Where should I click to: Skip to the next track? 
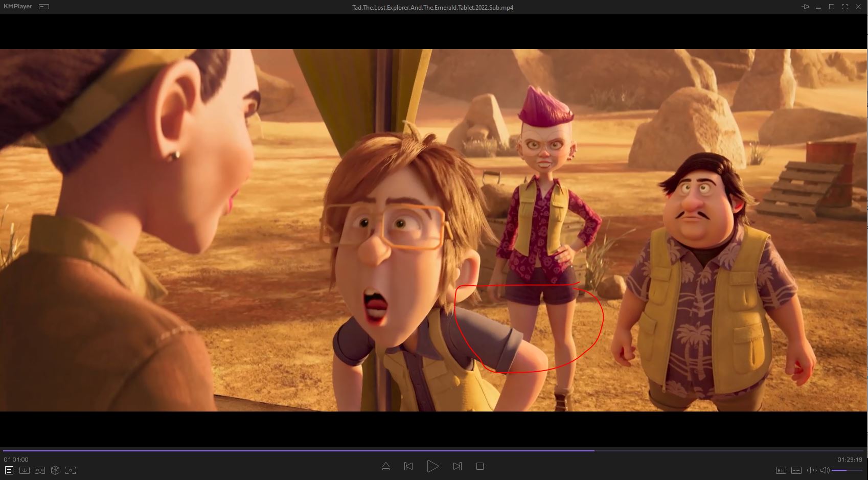[458, 466]
